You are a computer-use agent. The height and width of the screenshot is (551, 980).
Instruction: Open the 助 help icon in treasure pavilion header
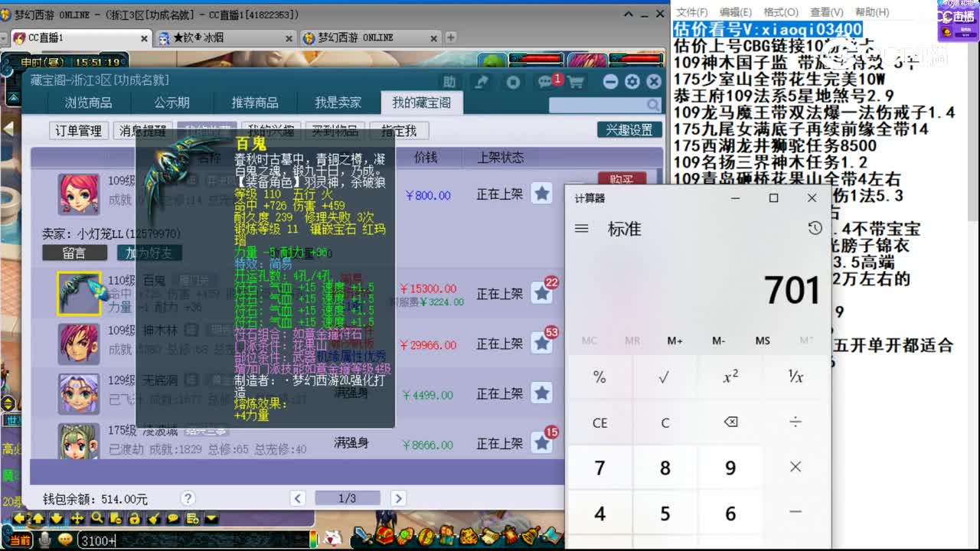click(x=449, y=82)
